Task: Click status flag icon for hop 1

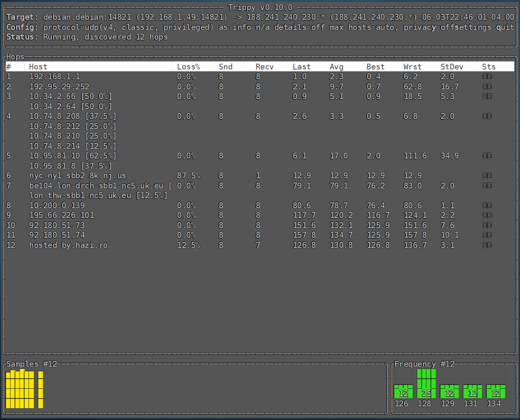Action: pos(487,77)
